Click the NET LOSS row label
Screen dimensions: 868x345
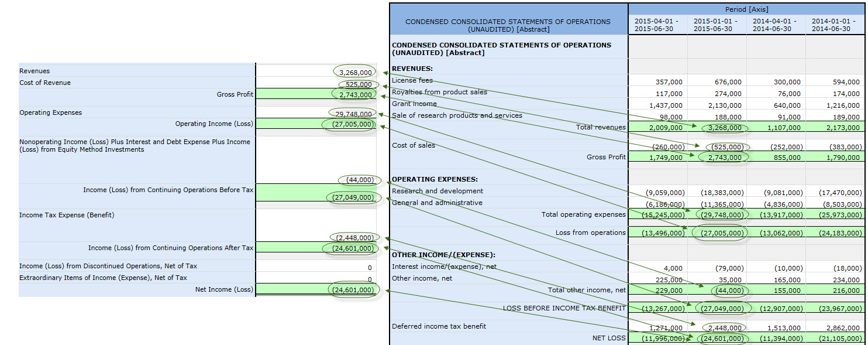coord(608,338)
